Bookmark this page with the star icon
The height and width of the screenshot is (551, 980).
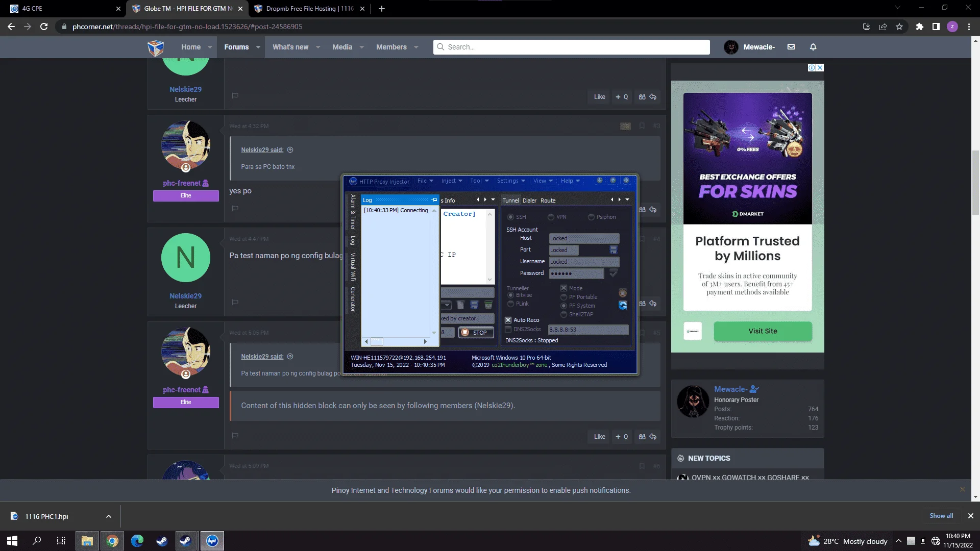tap(899, 27)
